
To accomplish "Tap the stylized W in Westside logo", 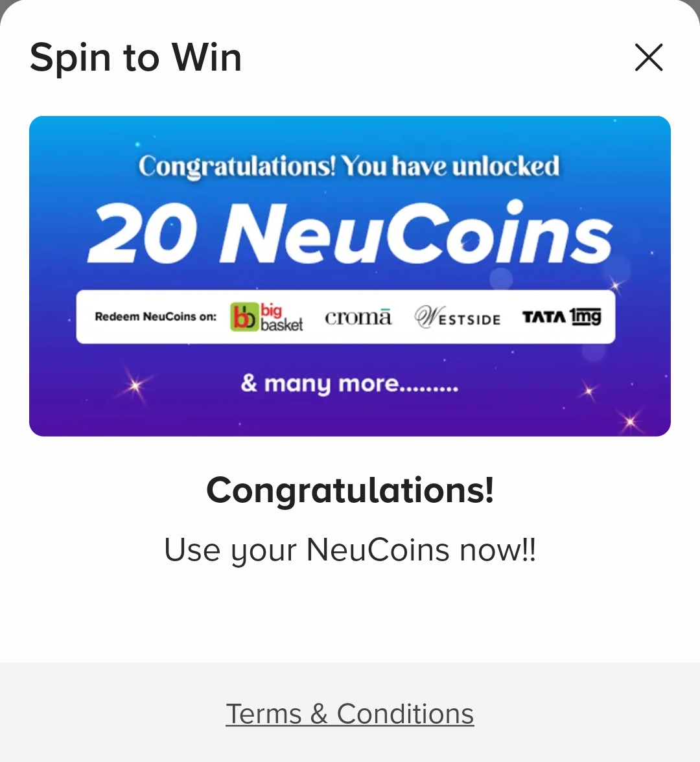I will point(426,317).
